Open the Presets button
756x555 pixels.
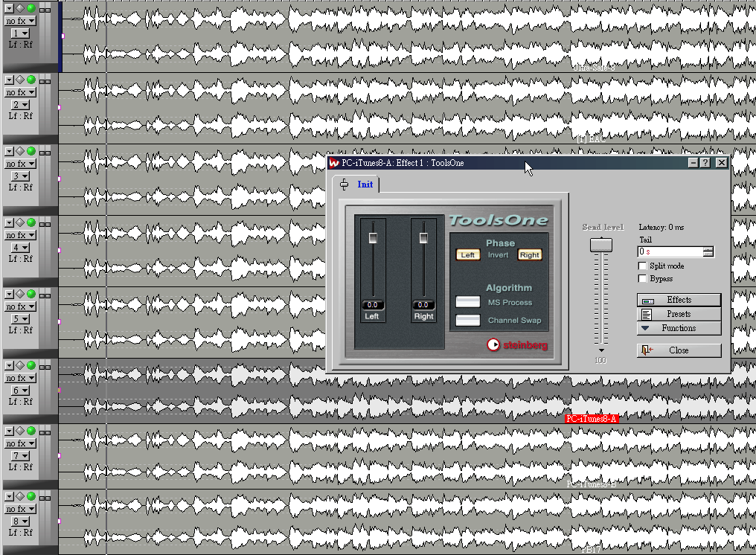pos(679,314)
